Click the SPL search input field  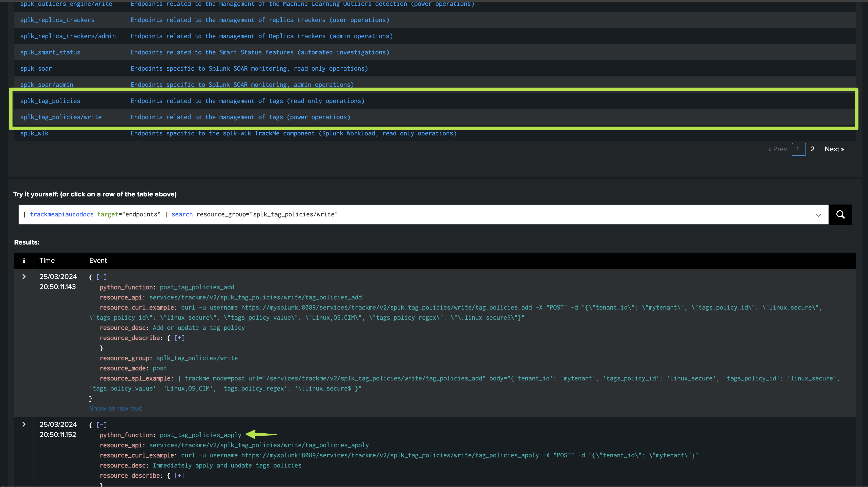(x=404, y=215)
